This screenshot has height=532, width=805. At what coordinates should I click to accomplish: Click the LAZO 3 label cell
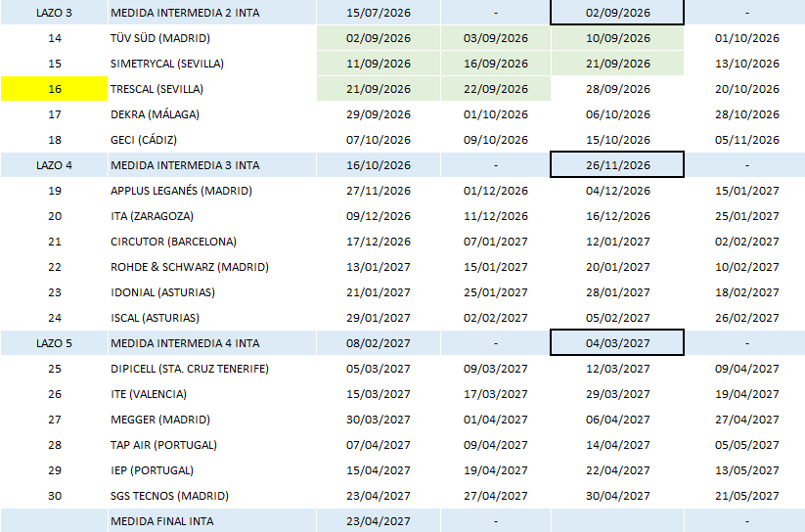click(54, 13)
